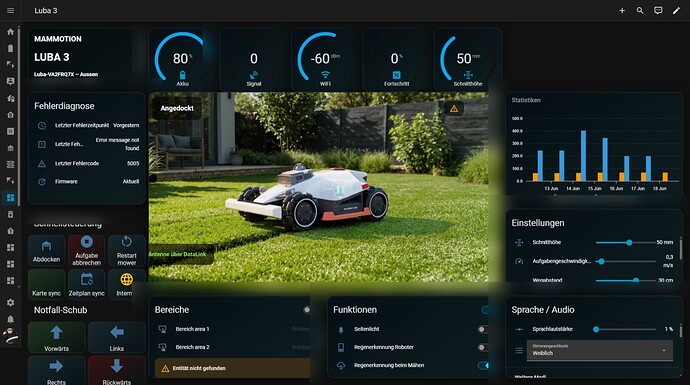Open notifications bell in sidebar
This screenshot has height=385, width=690.
(11, 319)
